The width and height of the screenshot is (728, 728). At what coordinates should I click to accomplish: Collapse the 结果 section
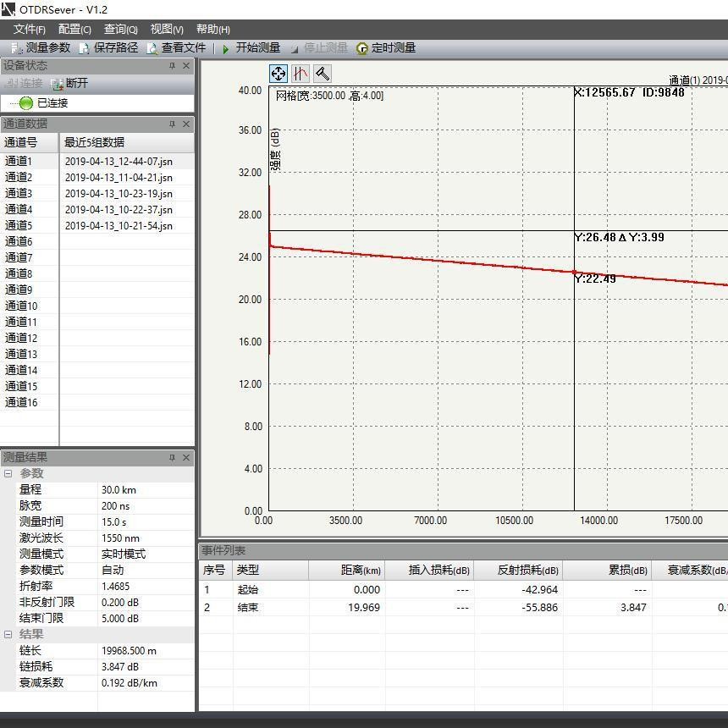pos(8,635)
